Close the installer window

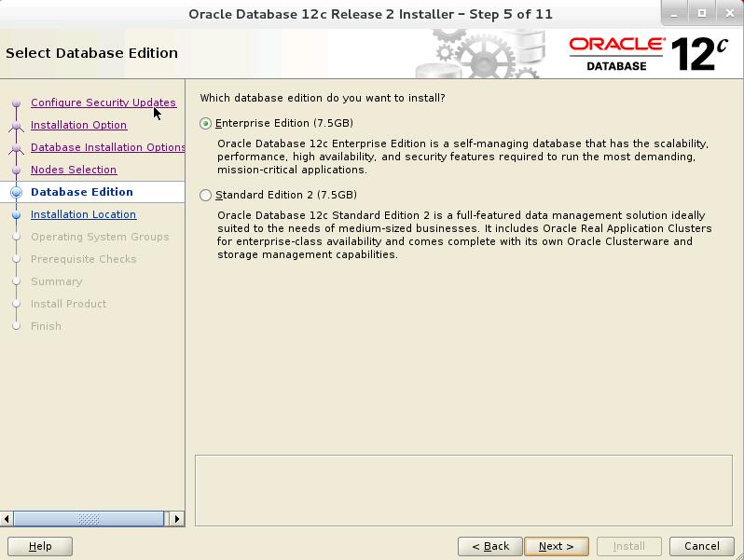pyautogui.click(x=730, y=13)
